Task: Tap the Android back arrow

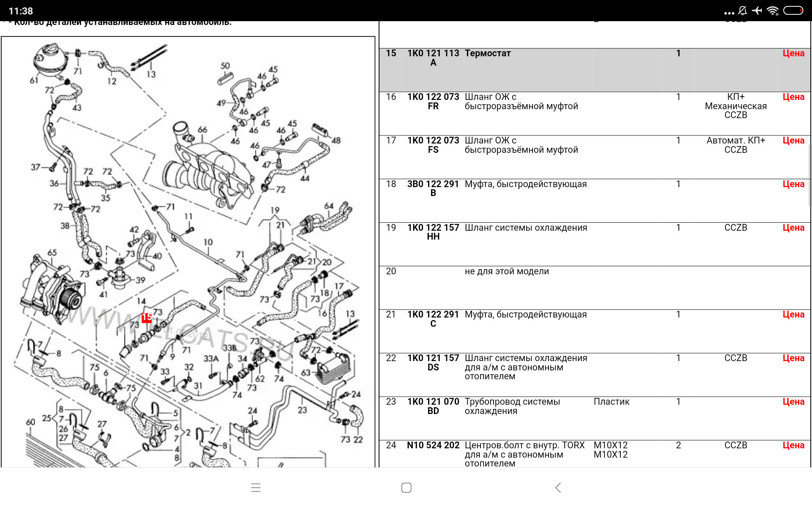Action: click(558, 488)
